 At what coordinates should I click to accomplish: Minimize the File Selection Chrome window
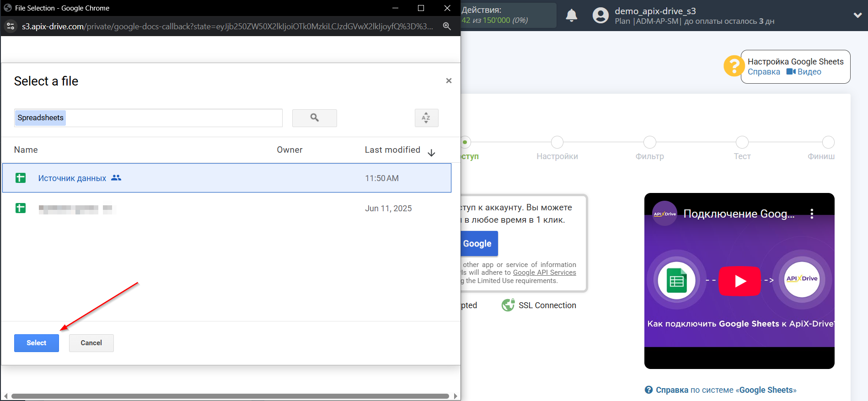(395, 8)
